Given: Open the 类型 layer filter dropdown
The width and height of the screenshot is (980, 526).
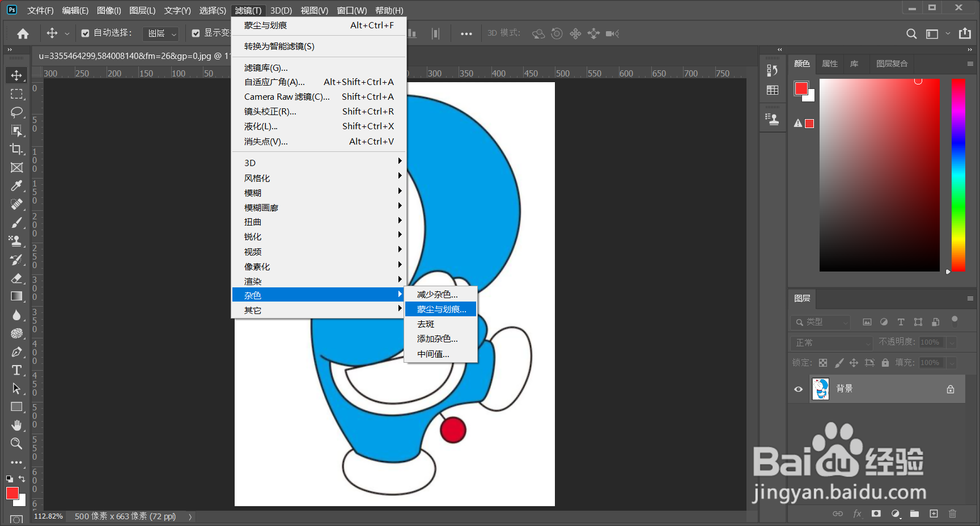Looking at the screenshot, I should (x=821, y=322).
